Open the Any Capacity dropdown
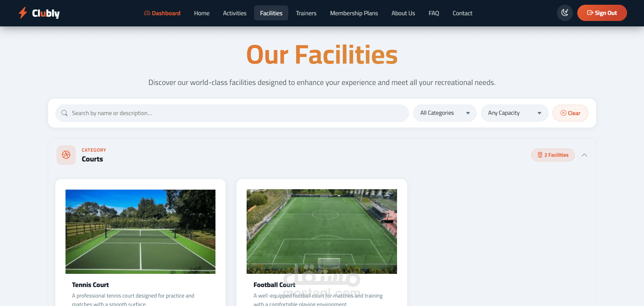 tap(515, 113)
